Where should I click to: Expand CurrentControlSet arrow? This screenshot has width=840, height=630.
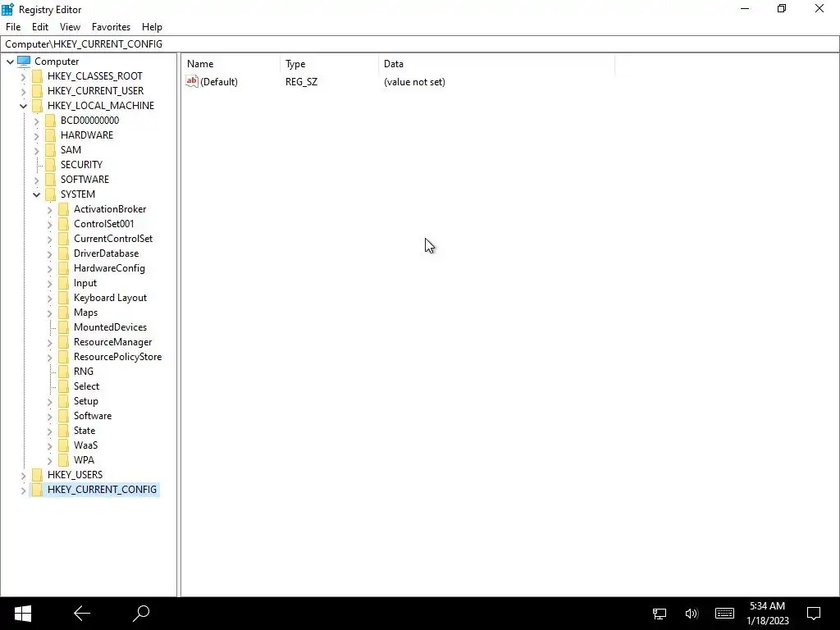tap(50, 240)
